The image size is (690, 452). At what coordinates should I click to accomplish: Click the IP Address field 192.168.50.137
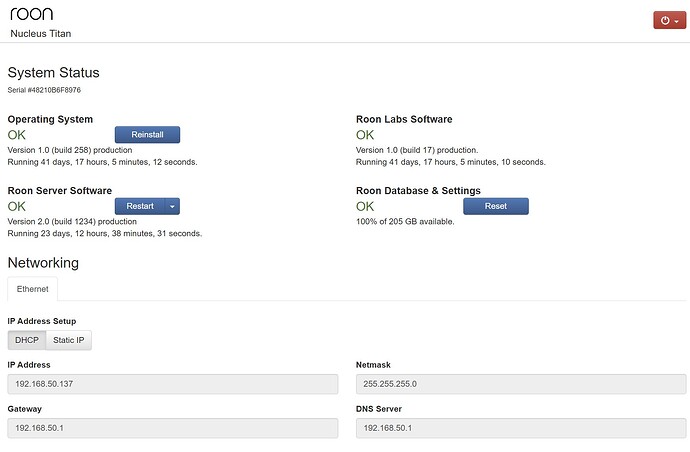click(x=172, y=384)
